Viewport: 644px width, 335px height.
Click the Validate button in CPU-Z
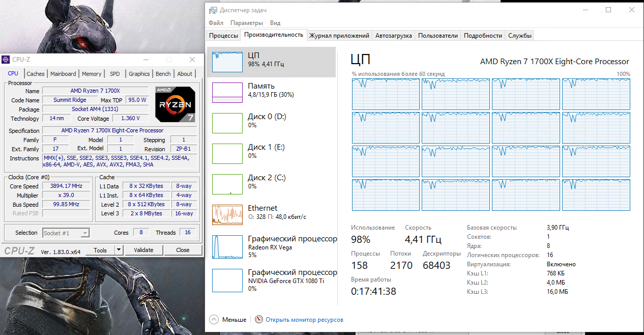(x=143, y=250)
